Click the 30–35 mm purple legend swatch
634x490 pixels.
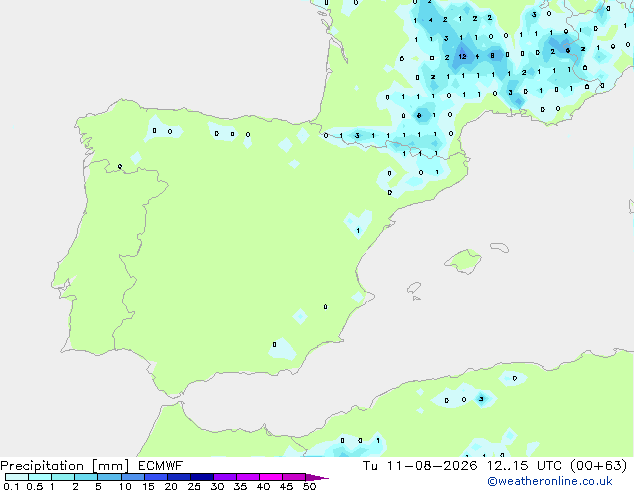point(224,477)
